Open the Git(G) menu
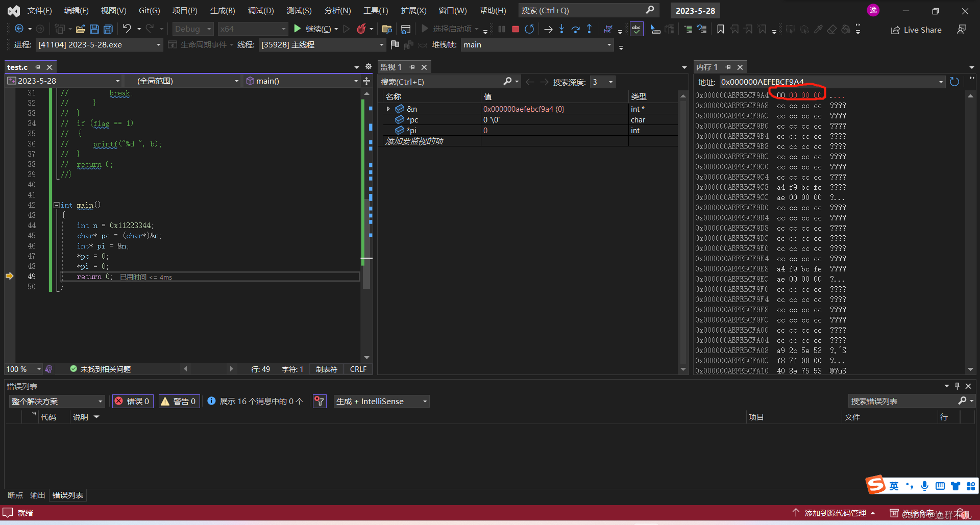980x525 pixels. click(x=149, y=10)
